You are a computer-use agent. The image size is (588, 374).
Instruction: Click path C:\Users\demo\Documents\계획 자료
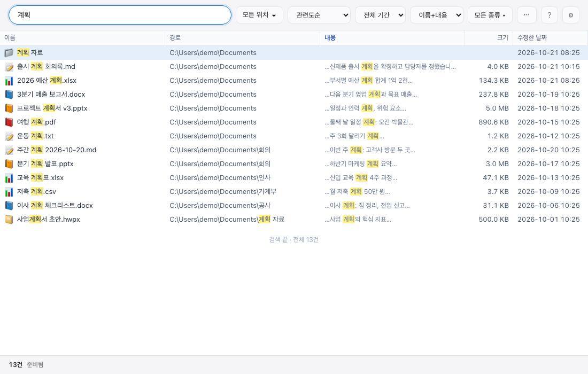point(227,219)
